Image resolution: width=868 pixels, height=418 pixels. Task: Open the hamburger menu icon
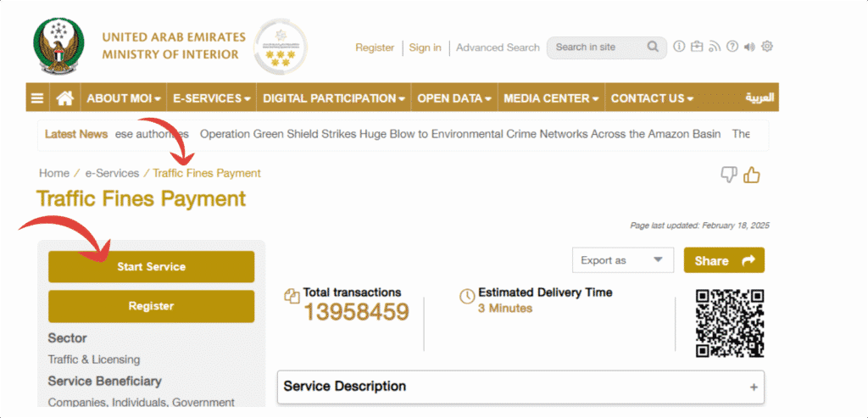37,98
